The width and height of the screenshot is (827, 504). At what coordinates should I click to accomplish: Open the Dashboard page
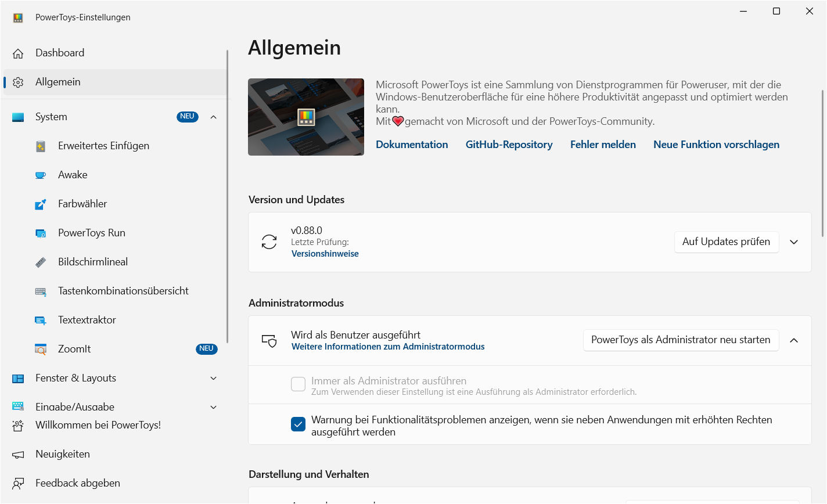click(x=60, y=53)
